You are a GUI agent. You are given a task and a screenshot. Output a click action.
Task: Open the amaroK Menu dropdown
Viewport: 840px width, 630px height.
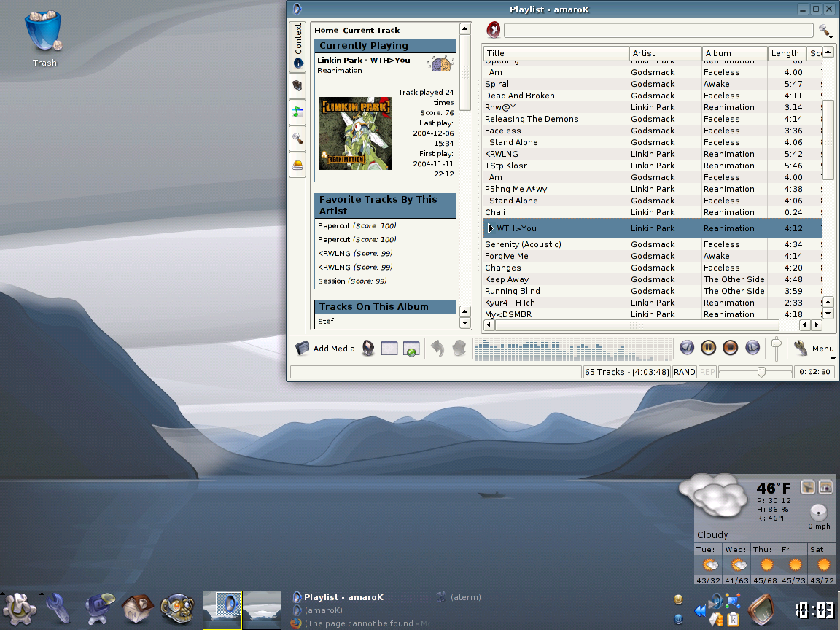(814, 349)
